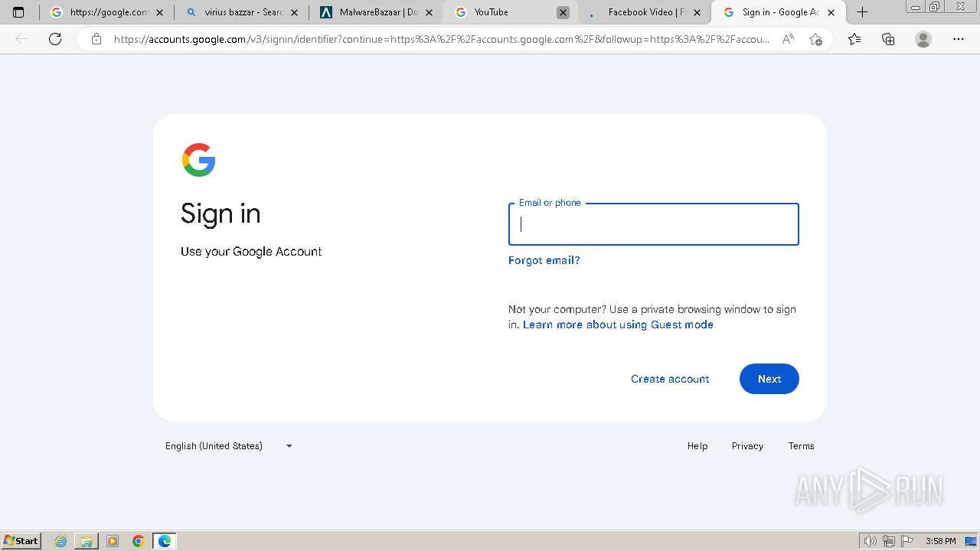This screenshot has width=980, height=551.
Task: Close the YouTube tab
Action: pos(563,12)
